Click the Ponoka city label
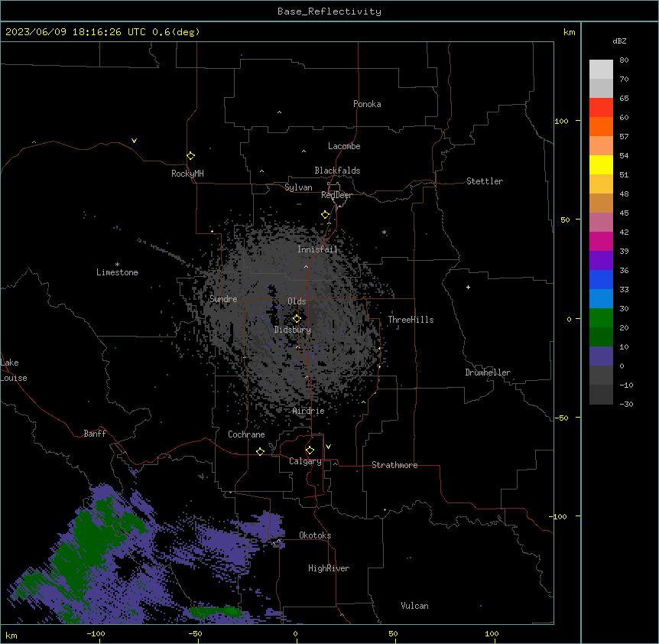Viewport: 659px width, 644px height. click(x=367, y=104)
